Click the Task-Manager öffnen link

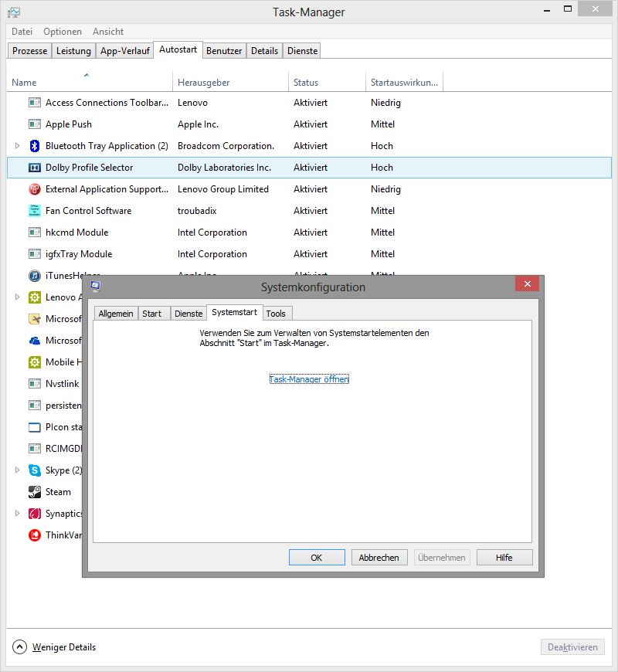pos(309,379)
